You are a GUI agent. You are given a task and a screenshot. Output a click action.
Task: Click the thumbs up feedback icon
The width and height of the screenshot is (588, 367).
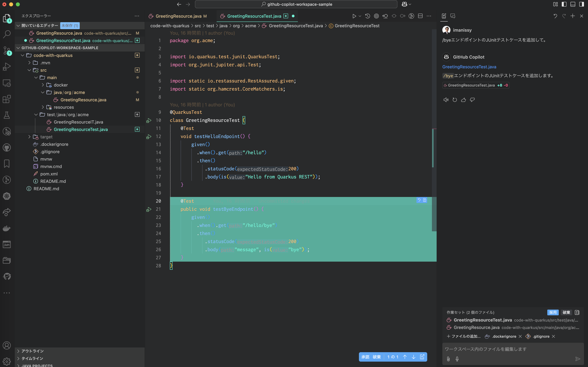[463, 100]
